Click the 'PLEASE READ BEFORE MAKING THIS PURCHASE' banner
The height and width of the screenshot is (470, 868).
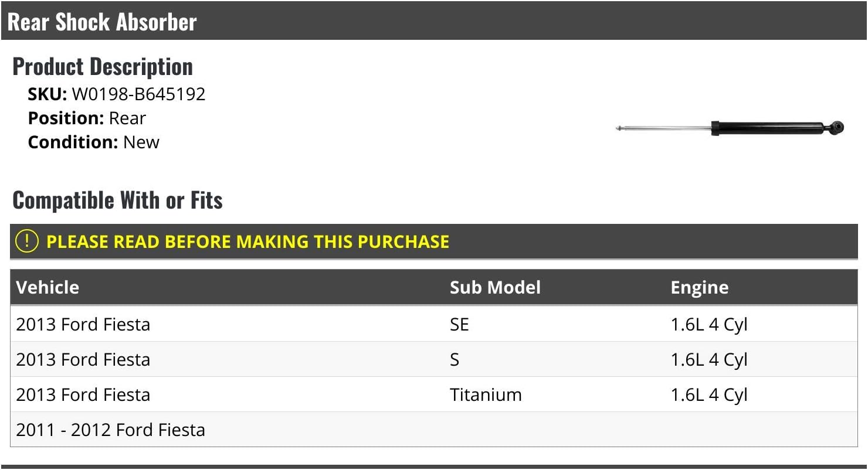(x=247, y=241)
